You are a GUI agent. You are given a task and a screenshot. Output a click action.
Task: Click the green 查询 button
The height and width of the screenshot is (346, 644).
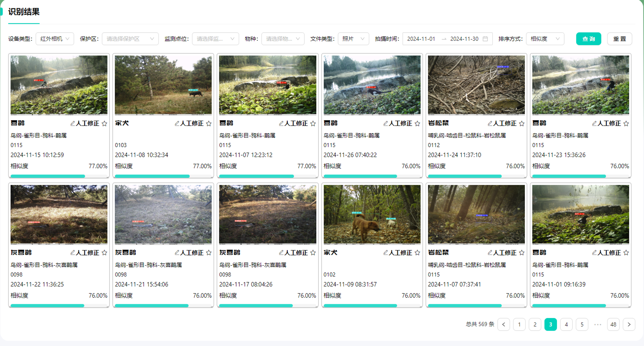point(589,39)
